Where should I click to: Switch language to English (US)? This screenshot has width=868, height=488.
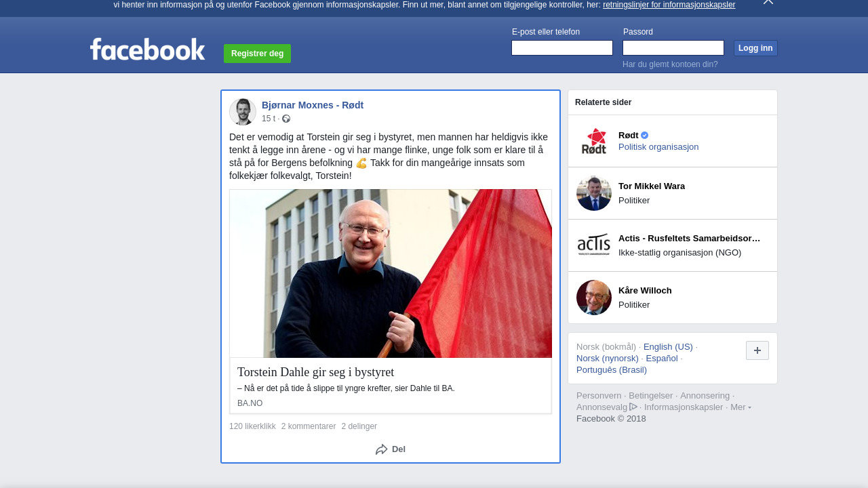(668, 347)
